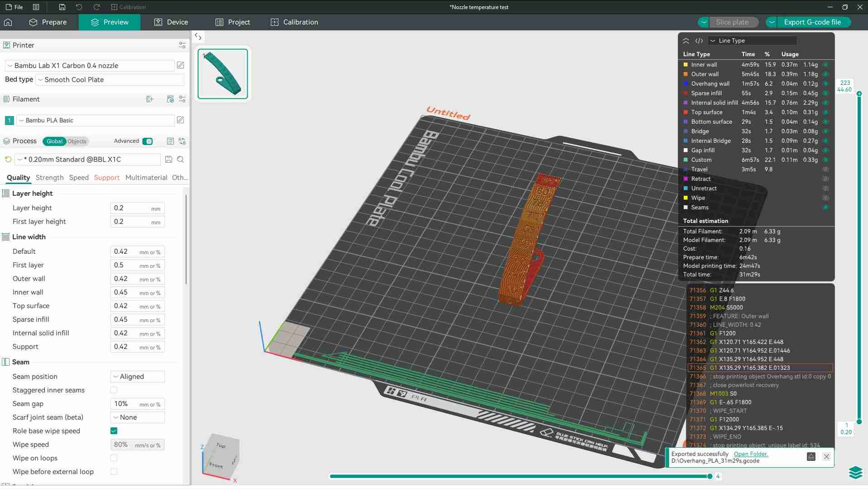Save the process preset
Image resolution: width=868 pixels, height=489 pixels.
click(x=168, y=160)
